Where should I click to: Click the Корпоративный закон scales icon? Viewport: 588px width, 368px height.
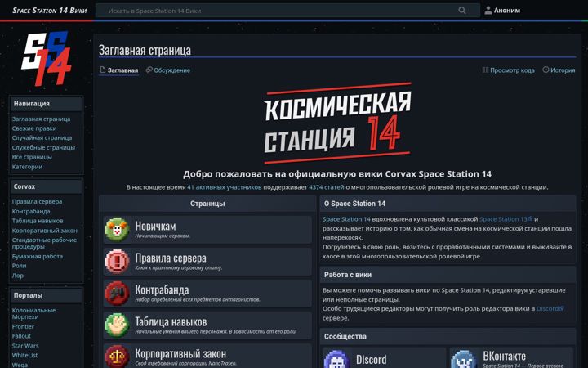point(117,356)
